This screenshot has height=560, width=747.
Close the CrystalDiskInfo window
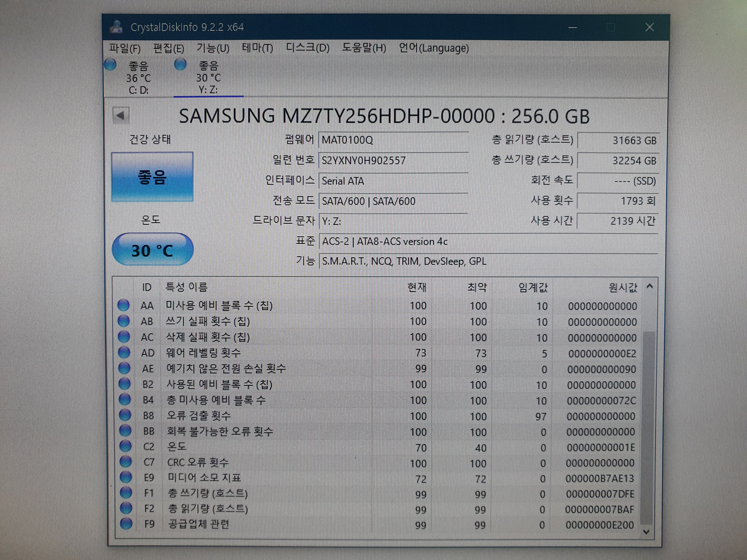point(649,27)
